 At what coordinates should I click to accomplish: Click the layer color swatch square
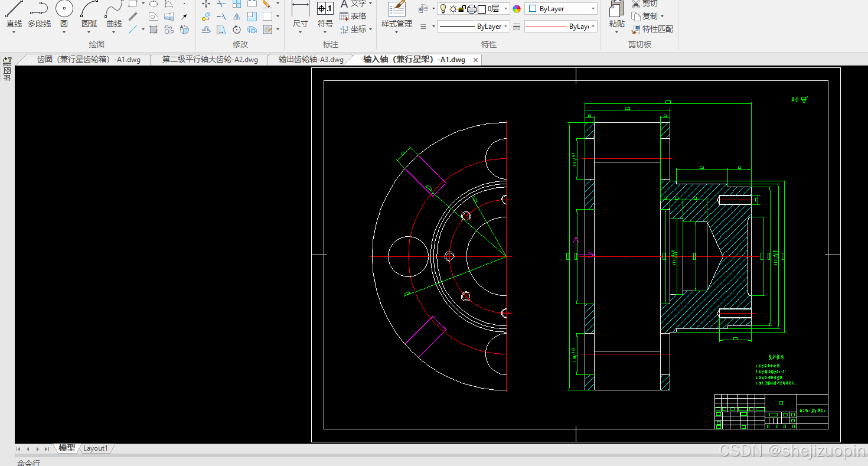[x=482, y=9]
